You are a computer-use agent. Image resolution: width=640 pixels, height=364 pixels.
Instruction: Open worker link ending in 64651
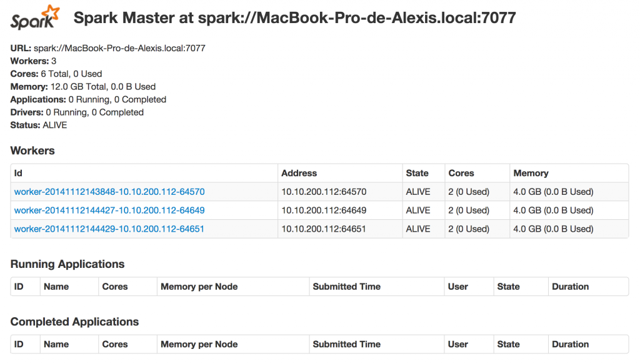tap(109, 229)
